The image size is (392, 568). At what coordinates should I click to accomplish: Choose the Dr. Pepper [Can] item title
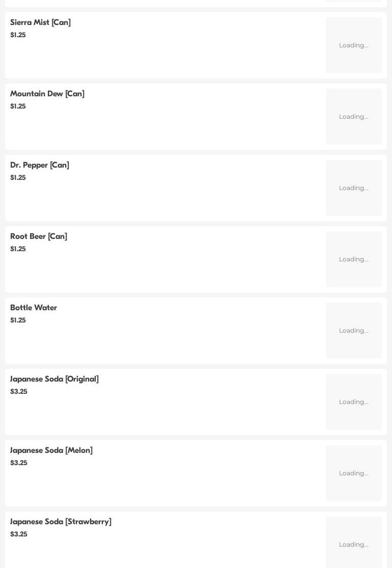coord(40,165)
